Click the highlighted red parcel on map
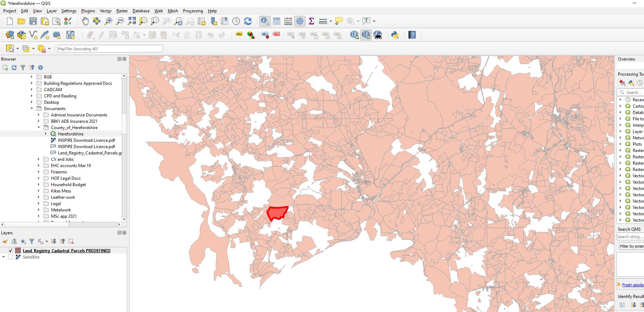The height and width of the screenshot is (312, 644). (x=277, y=212)
